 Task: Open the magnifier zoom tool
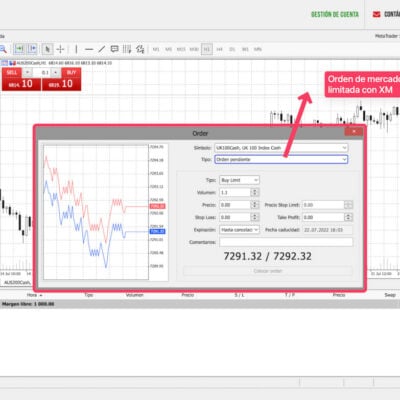(3, 49)
